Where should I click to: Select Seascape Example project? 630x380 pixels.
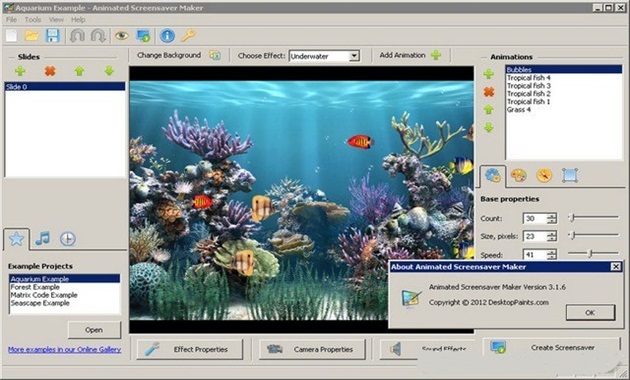click(65, 303)
